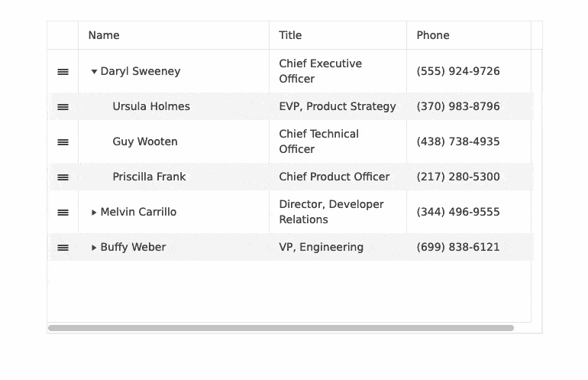Select the Ursula Holmes name cell
Image resolution: width=588 pixels, height=380 pixels.
coord(151,107)
